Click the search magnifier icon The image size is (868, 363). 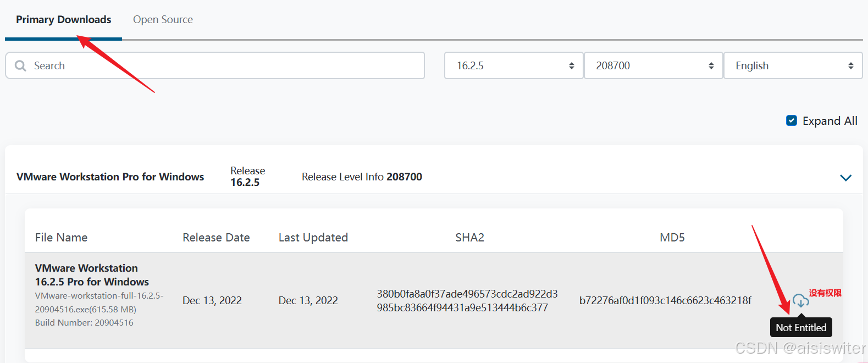pos(20,65)
